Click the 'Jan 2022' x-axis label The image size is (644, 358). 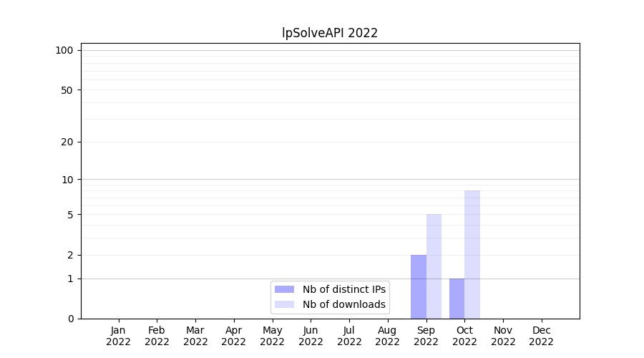[119, 336]
